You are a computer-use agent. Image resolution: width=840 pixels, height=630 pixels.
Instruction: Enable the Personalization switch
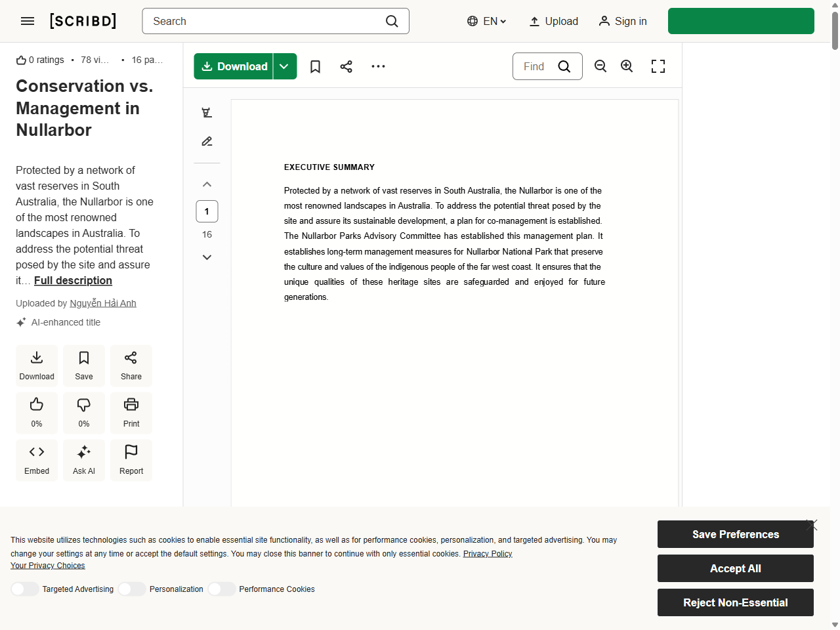coord(131,589)
